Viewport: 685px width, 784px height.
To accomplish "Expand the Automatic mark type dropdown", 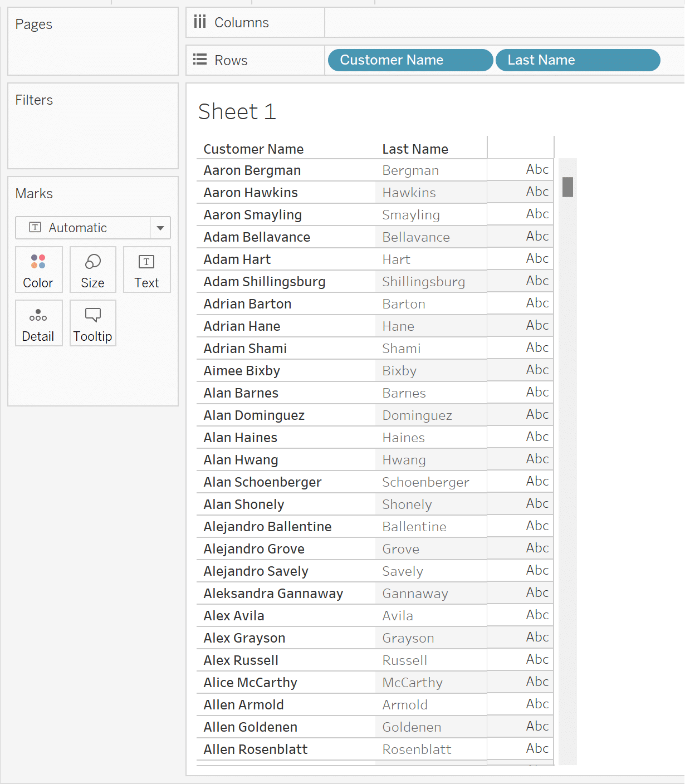I will [x=160, y=228].
